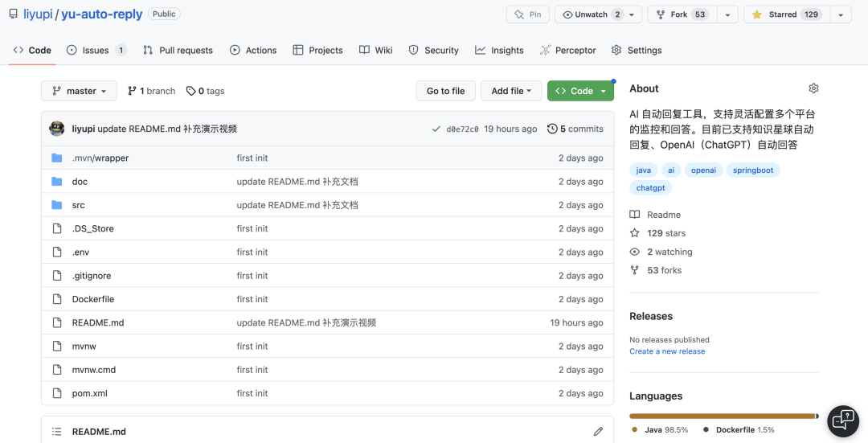Toggle the Pin repository button
This screenshot has height=443, width=868.
[x=528, y=14]
